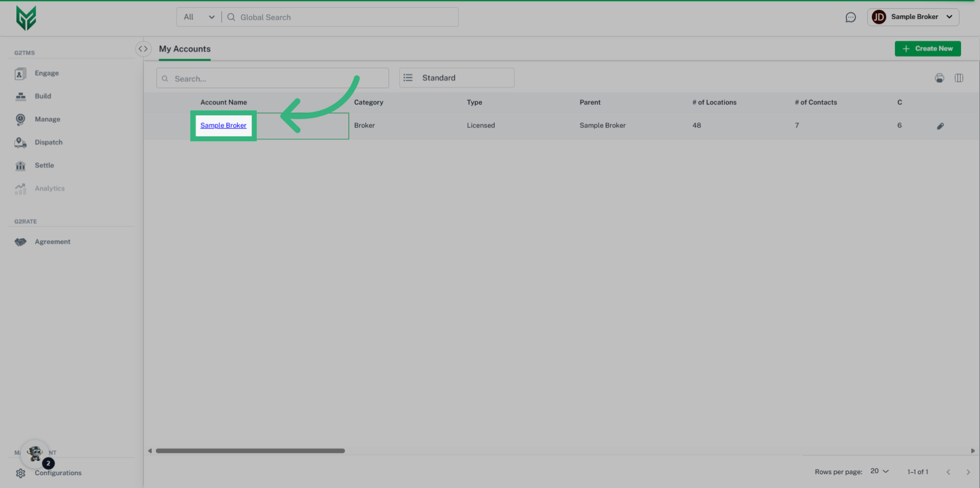Open the column settings icon
Screen dimensions: 980x488
coord(959,78)
